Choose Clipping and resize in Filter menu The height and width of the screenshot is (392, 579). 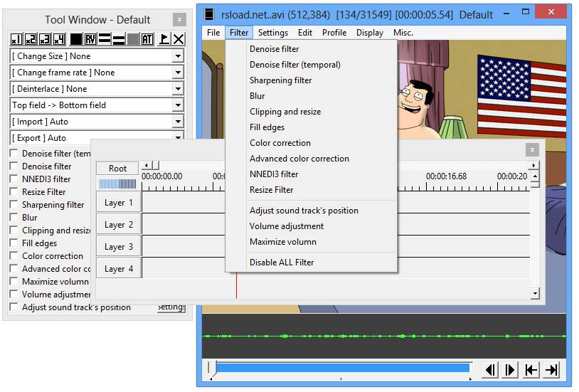pos(311,112)
